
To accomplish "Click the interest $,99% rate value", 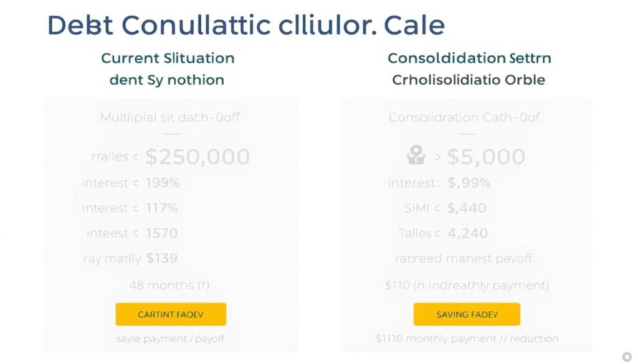I will (469, 183).
